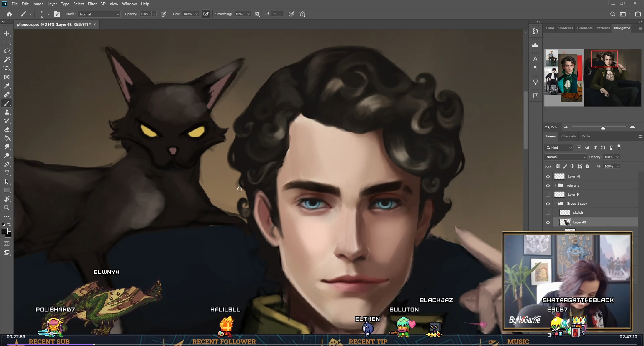Lock all layer attributes
644x346 pixels.
coord(587,166)
